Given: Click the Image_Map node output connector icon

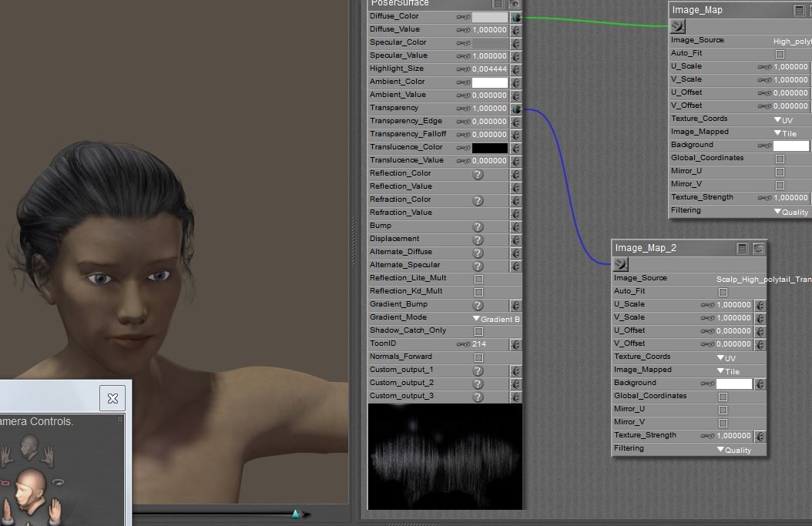Looking at the screenshot, I should (x=678, y=26).
